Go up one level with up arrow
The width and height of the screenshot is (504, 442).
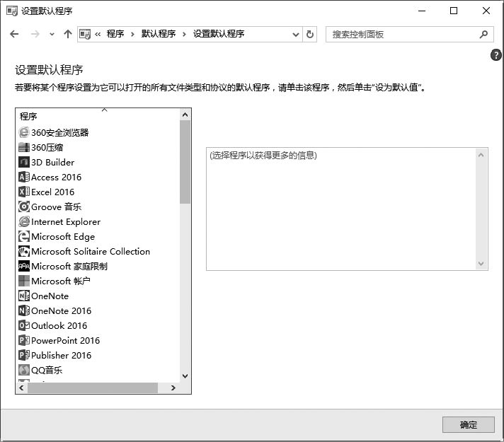tap(68, 34)
